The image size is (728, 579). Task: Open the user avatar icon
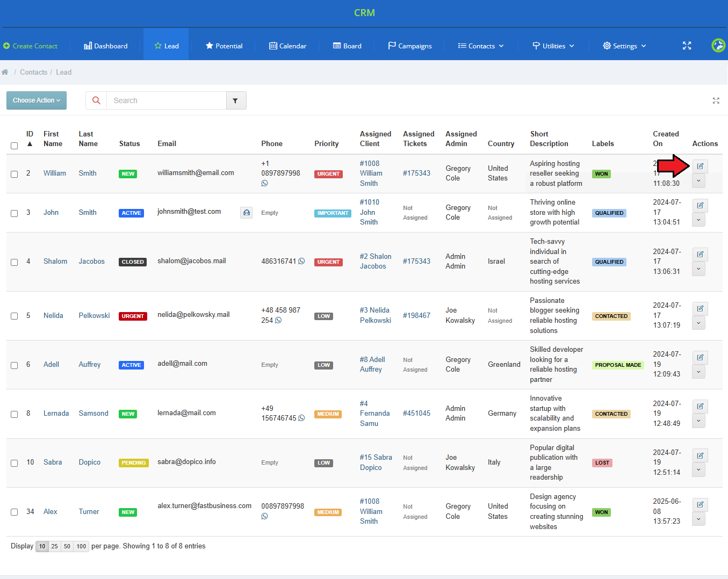point(718,46)
